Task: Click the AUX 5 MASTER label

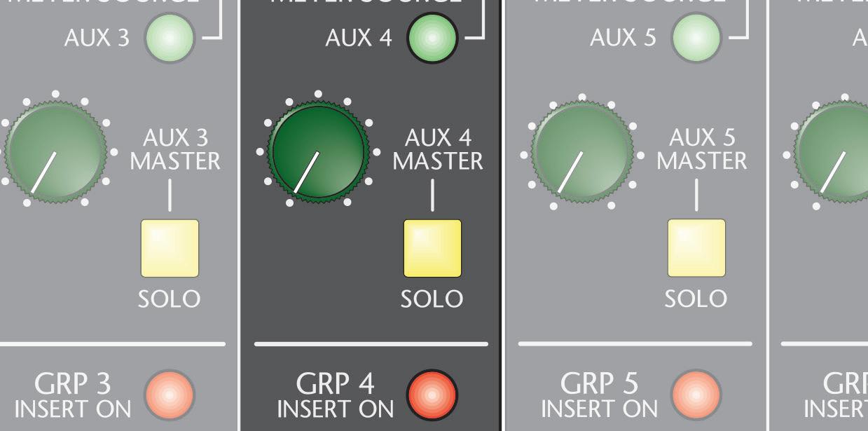Action: (702, 149)
